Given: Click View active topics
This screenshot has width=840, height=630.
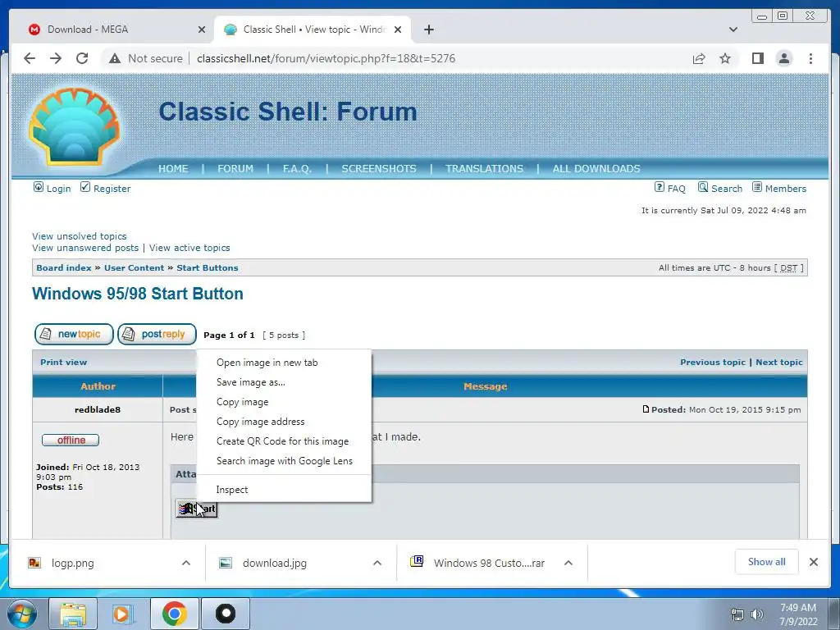Looking at the screenshot, I should tap(189, 248).
